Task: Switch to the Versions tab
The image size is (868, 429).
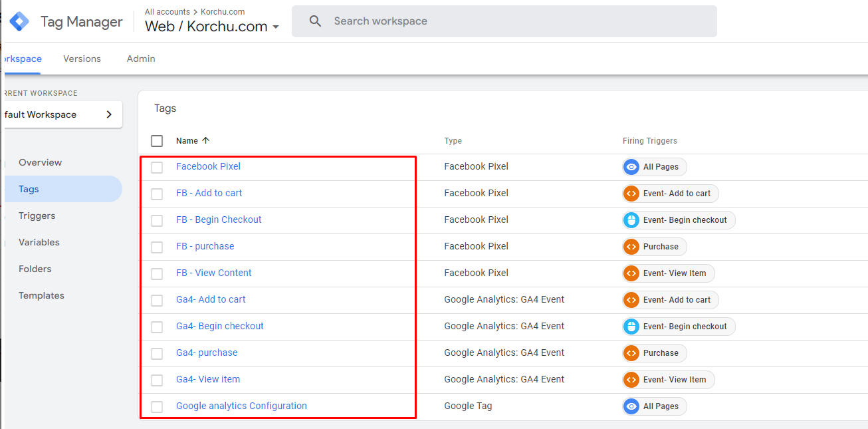Action: [82, 59]
